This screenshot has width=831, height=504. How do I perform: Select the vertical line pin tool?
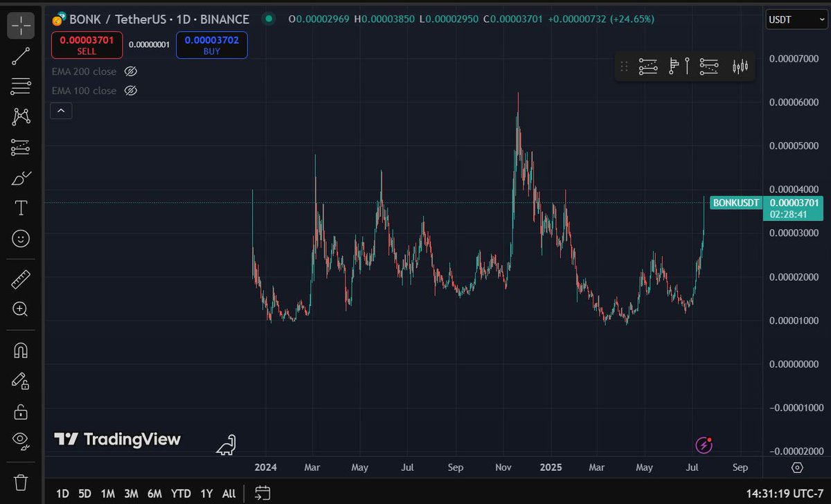pyautogui.click(x=688, y=66)
